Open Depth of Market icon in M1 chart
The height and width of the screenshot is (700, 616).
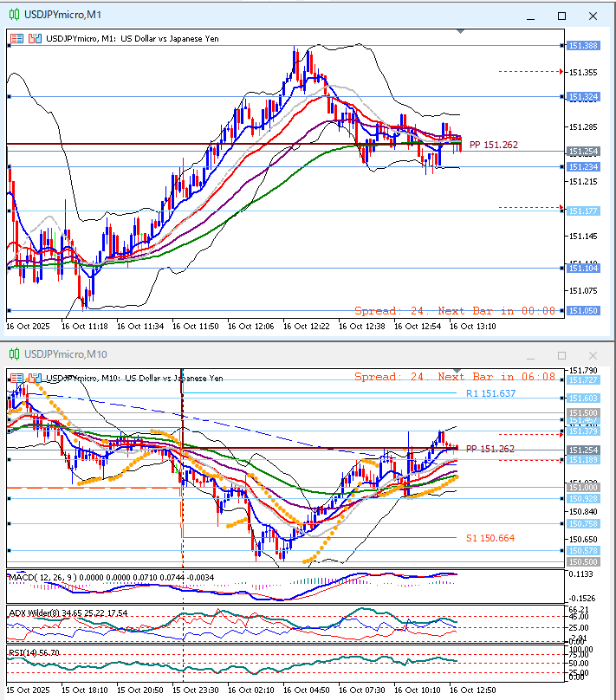(x=35, y=38)
